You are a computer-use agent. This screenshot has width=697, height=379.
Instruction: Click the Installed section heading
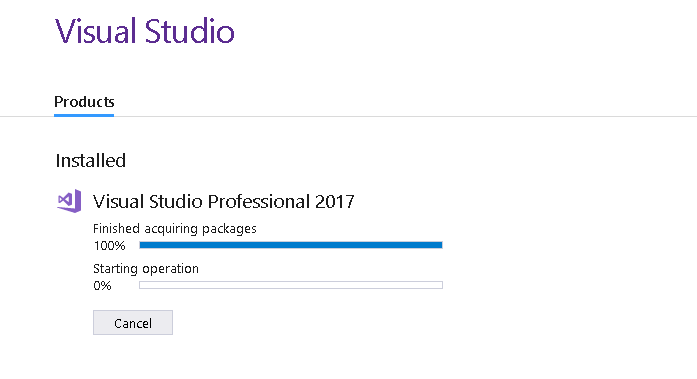[91, 160]
